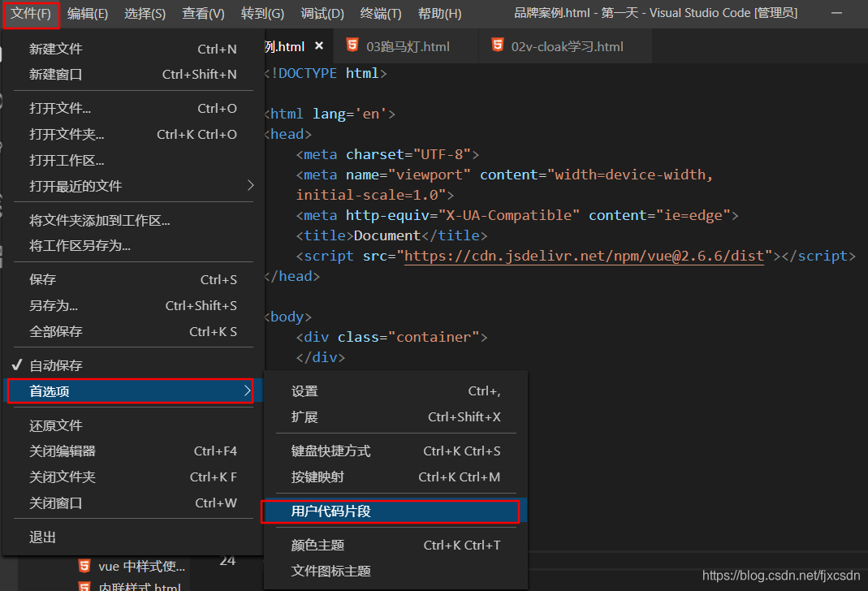Open 扩展 in preferences submenu
Screen dimensions: 868x591
[395, 416]
